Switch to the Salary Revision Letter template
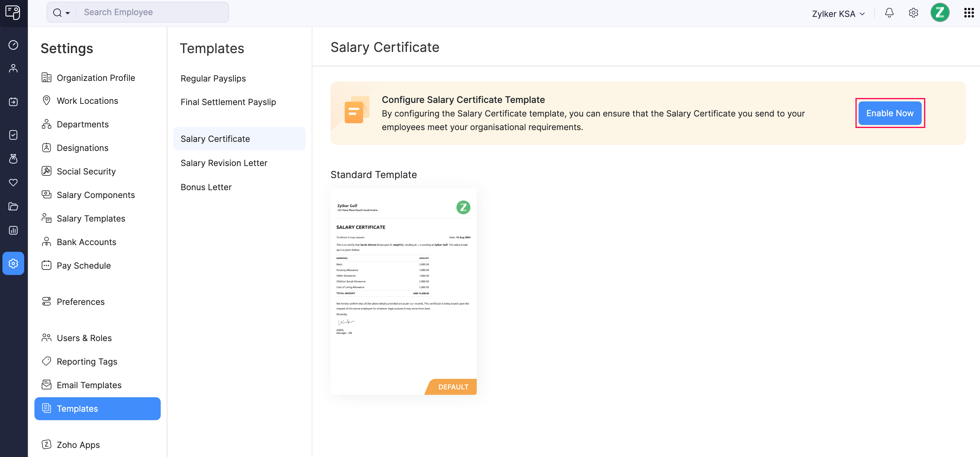 (x=224, y=163)
